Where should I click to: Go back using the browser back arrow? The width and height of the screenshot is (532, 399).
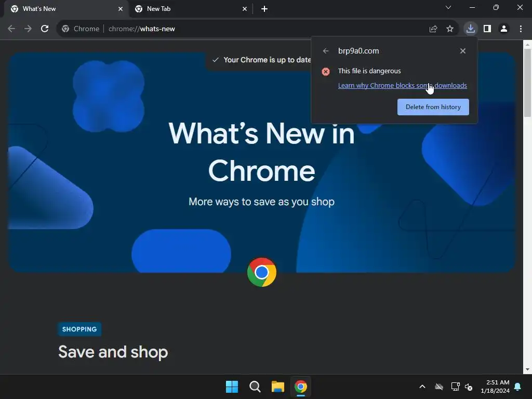pos(11,29)
